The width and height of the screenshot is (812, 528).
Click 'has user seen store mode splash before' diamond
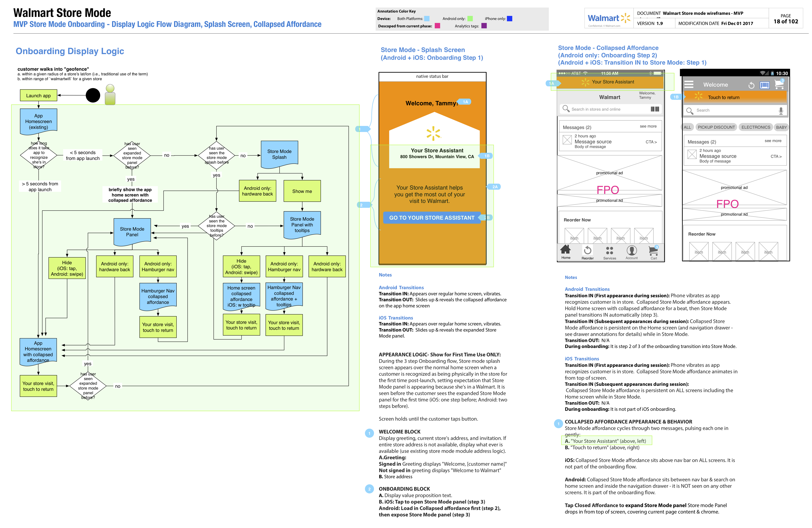(217, 156)
